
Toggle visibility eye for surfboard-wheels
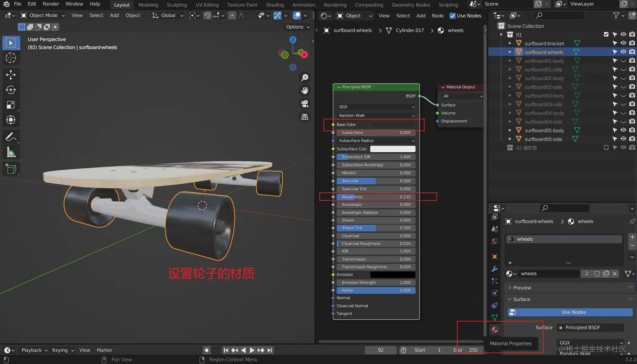tap(623, 52)
